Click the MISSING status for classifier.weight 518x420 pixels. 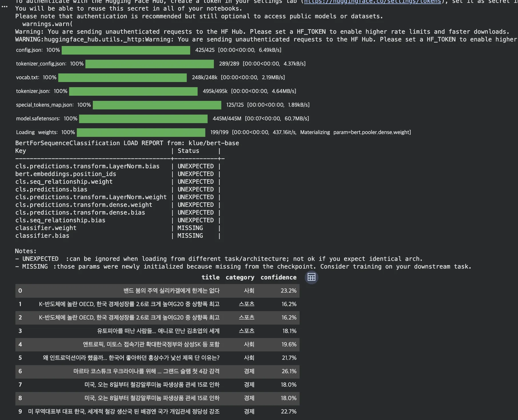(190, 228)
